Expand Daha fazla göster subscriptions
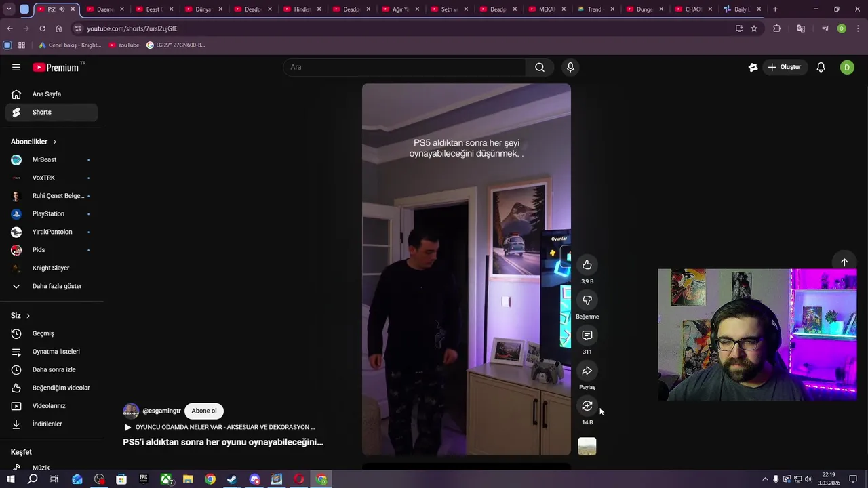The width and height of the screenshot is (868, 488). (x=52, y=286)
